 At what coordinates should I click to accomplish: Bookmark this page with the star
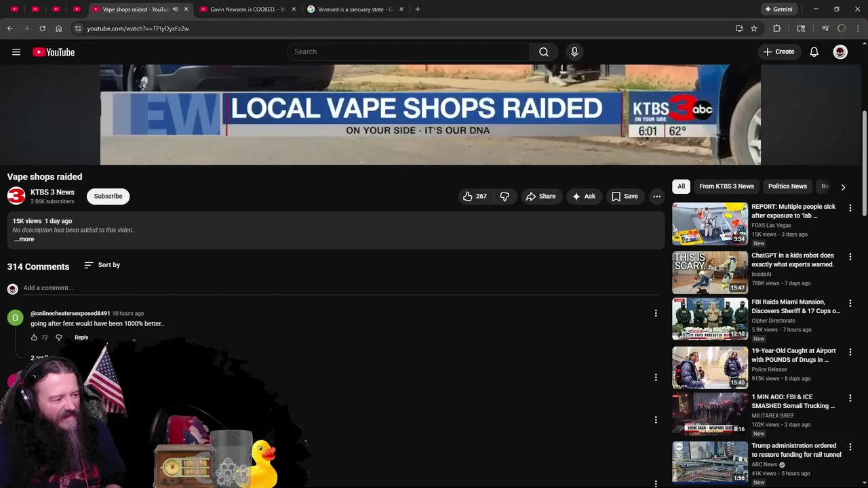[754, 28]
